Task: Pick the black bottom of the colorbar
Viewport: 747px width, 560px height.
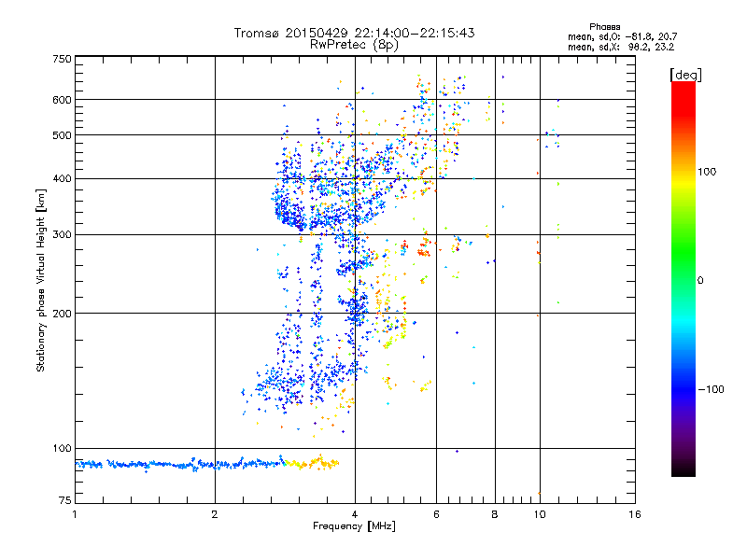Action: click(683, 471)
